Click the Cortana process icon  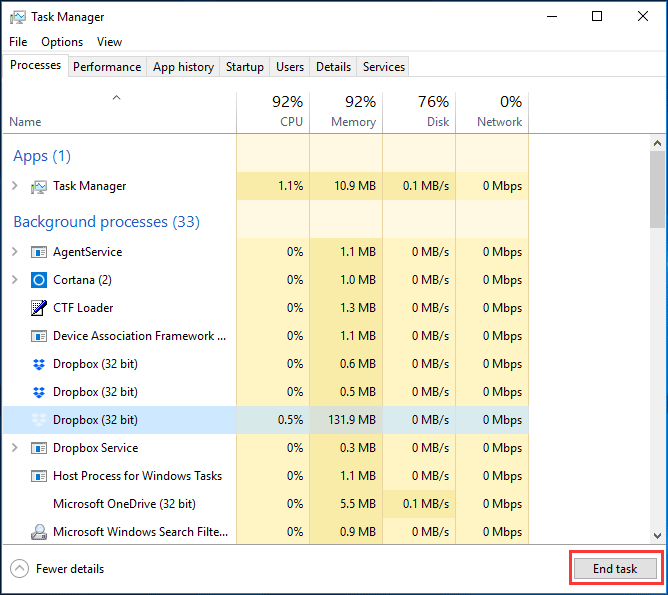click(39, 280)
